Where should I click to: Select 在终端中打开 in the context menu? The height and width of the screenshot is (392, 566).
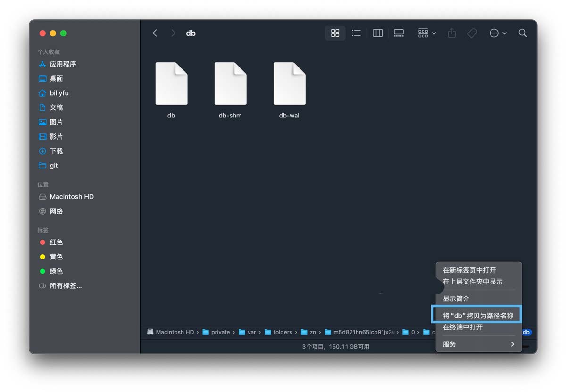pos(464,327)
